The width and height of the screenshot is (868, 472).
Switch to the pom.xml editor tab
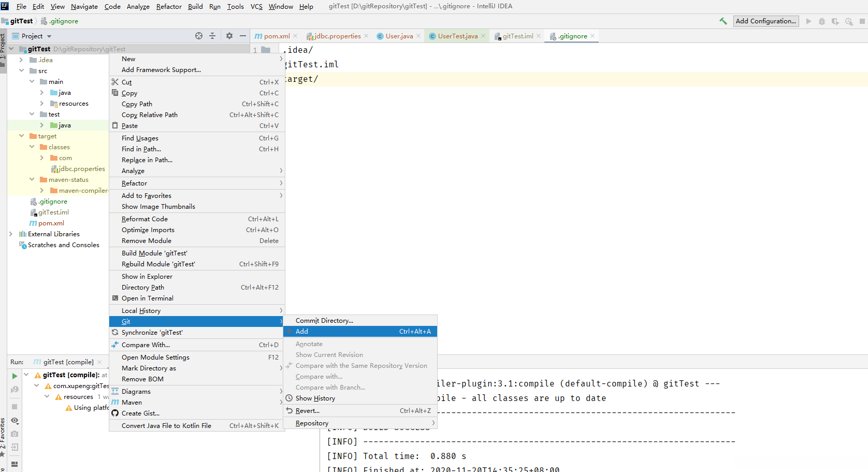[x=276, y=36]
